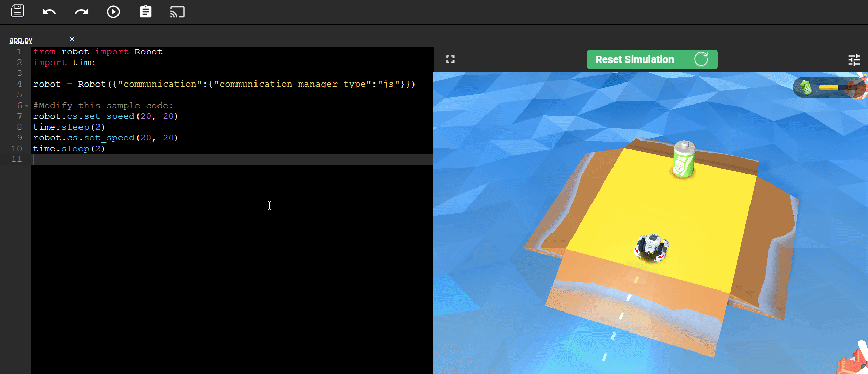Run the code with the play button
The width and height of the screenshot is (868, 374).
(113, 12)
